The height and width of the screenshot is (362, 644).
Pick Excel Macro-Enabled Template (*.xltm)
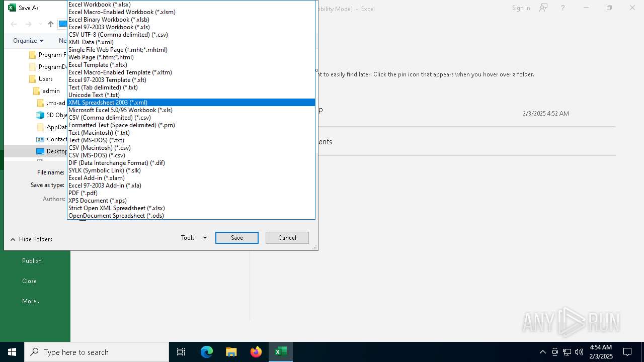[191, 72]
